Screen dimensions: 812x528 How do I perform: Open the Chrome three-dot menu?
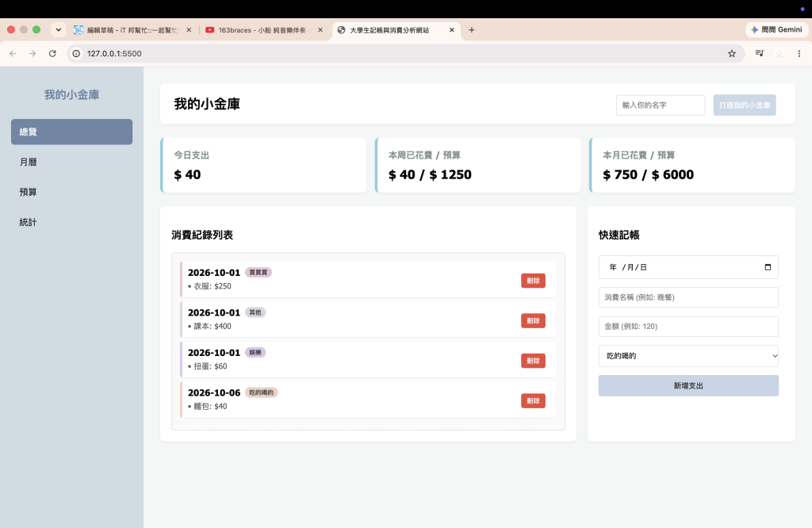[799, 53]
